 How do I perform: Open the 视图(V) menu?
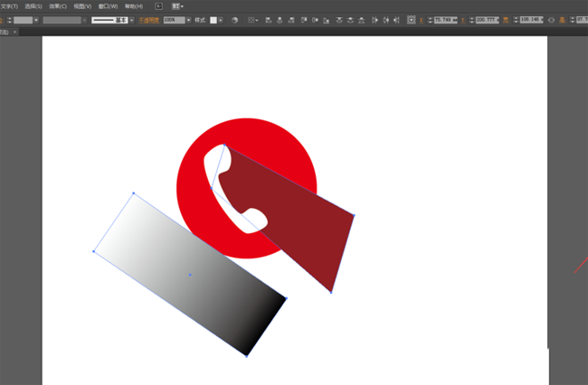click(x=82, y=5)
